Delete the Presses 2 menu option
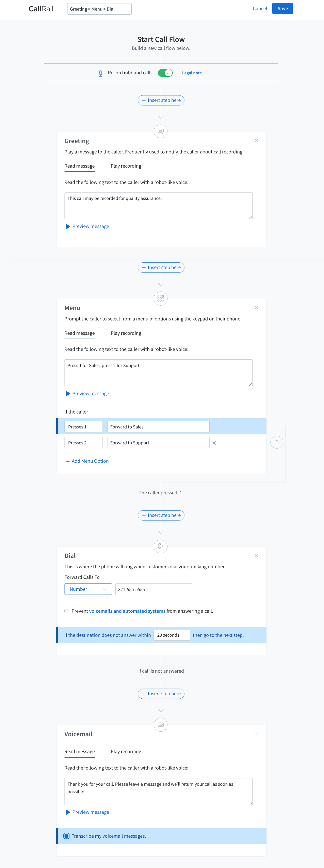Screen dimensions: 324x868 tap(214, 443)
